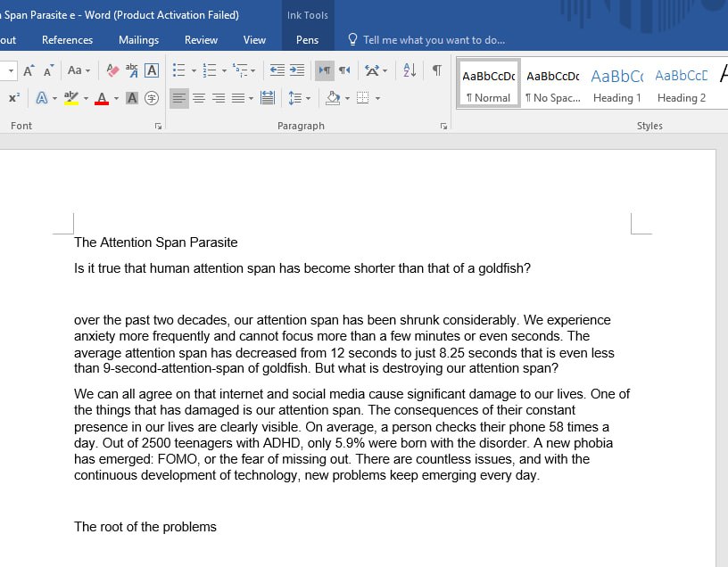Expand the line spacing dropdown
The width and height of the screenshot is (728, 567).
(x=308, y=98)
